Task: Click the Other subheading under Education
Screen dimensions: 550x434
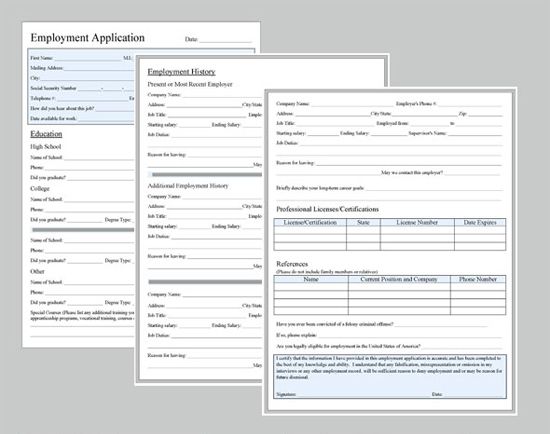Action: click(x=37, y=272)
